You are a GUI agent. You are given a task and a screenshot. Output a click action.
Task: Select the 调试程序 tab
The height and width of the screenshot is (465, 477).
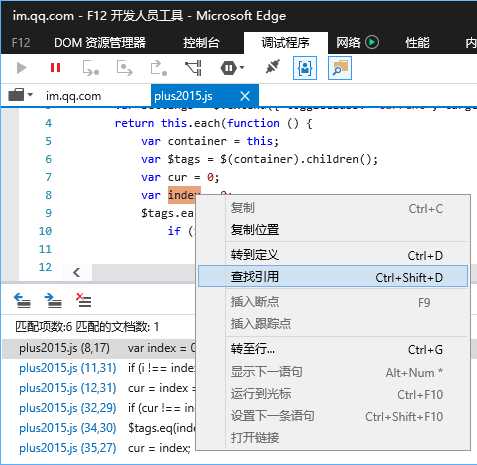tap(286, 43)
